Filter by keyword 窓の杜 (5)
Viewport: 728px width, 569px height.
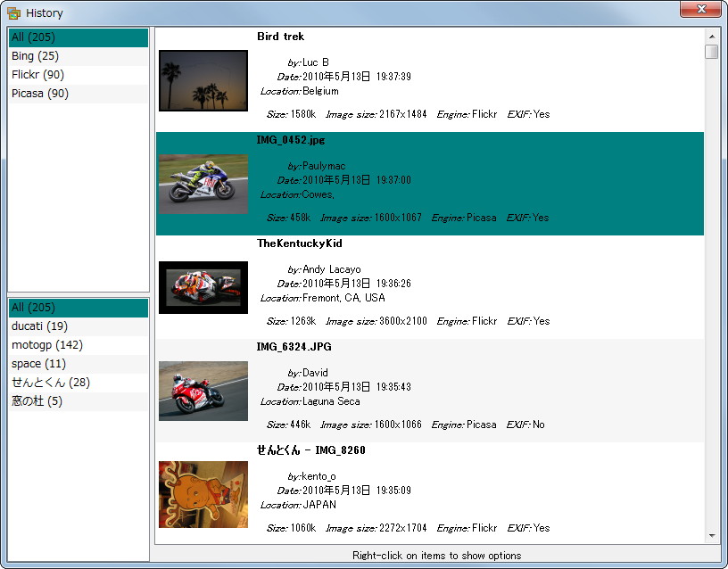click(78, 401)
